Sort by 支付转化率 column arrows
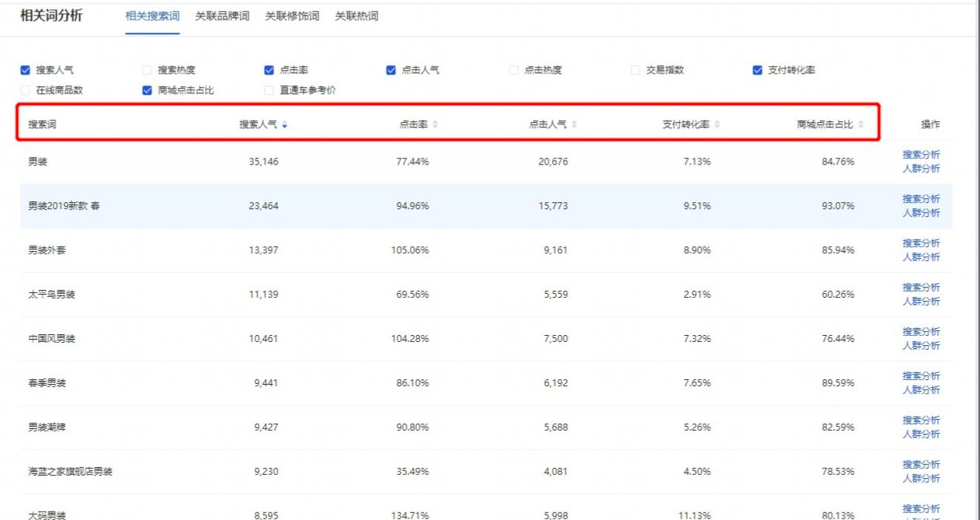Screen dimensions: 980x520 718,124
